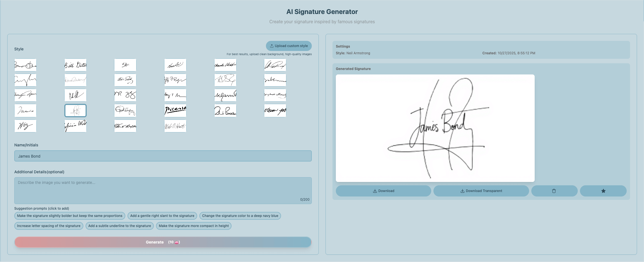The width and height of the screenshot is (644, 262).
Task: Add the 'subtle underline' suggestion prompt
Action: pos(120,226)
